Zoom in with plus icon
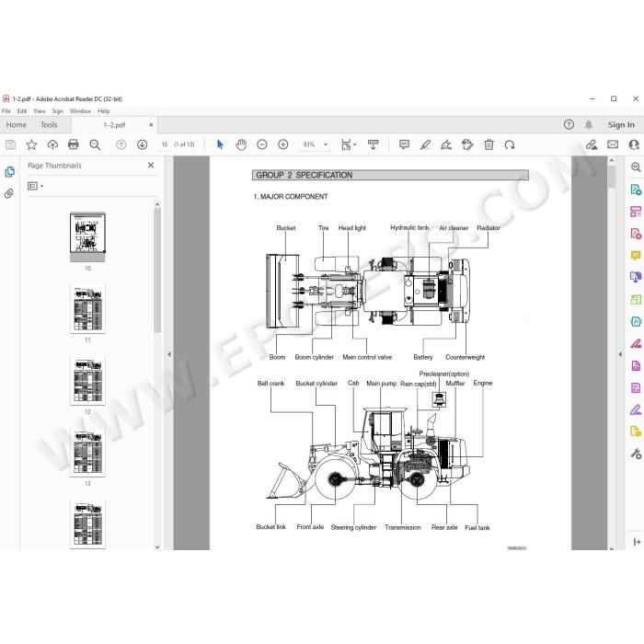The width and height of the screenshot is (644, 644). pos(283,144)
